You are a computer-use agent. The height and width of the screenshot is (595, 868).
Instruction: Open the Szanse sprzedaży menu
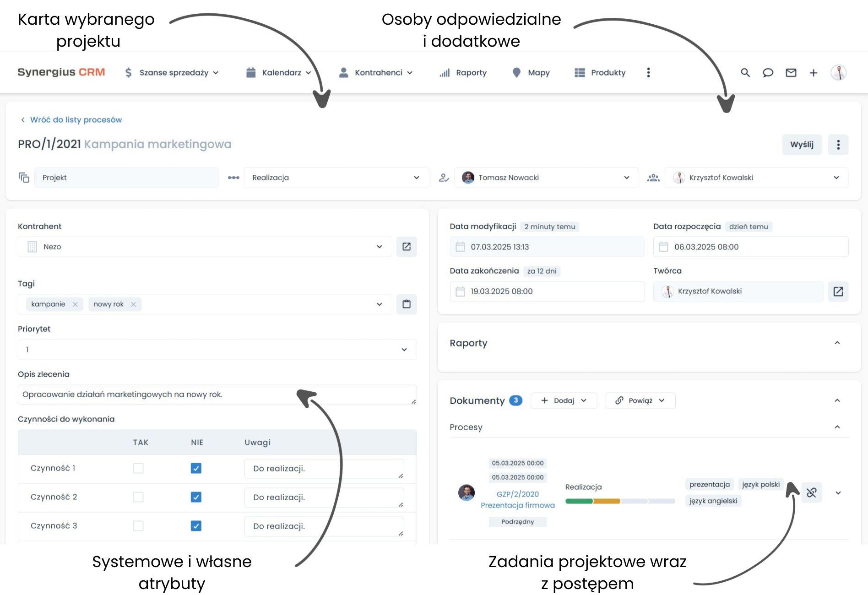(x=173, y=73)
